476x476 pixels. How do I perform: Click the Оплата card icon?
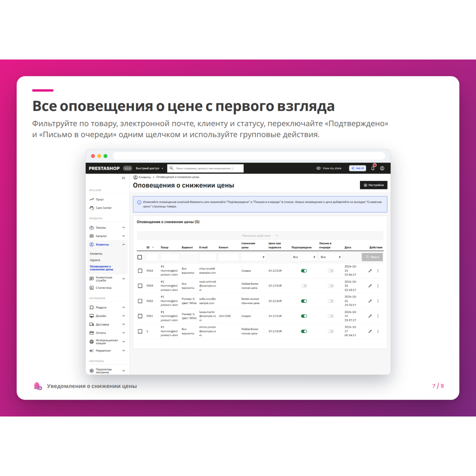coord(92,333)
